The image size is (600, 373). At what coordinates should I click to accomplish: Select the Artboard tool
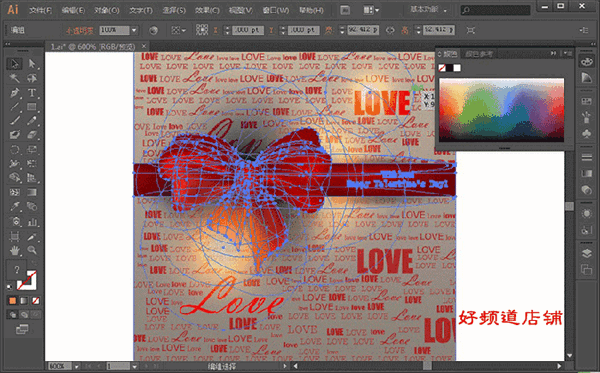click(14, 237)
